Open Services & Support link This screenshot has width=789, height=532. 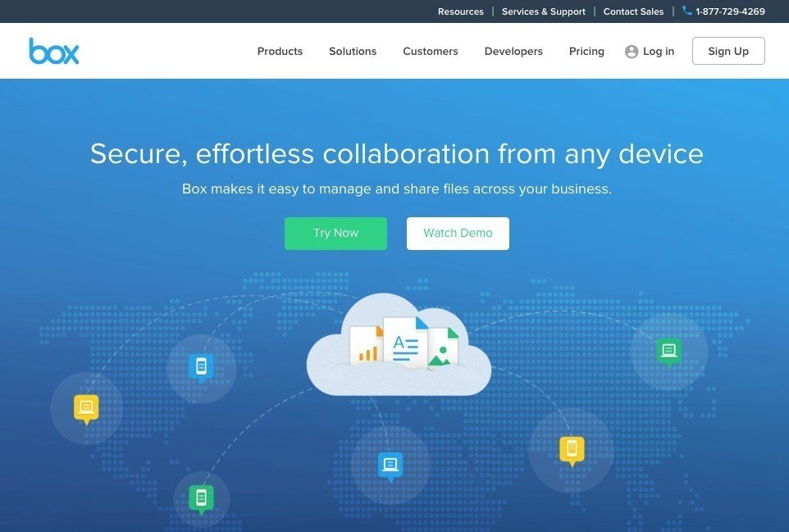click(x=544, y=11)
